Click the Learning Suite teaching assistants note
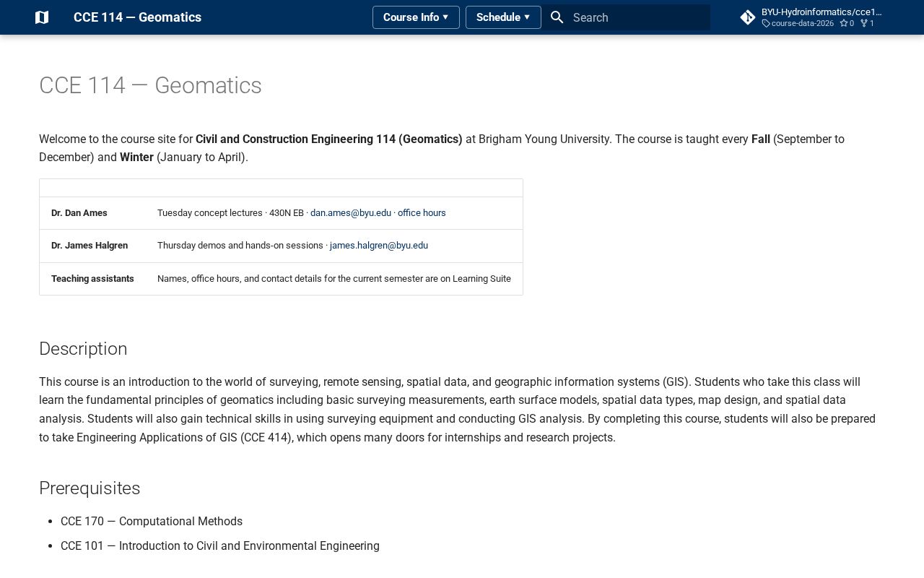 (334, 279)
